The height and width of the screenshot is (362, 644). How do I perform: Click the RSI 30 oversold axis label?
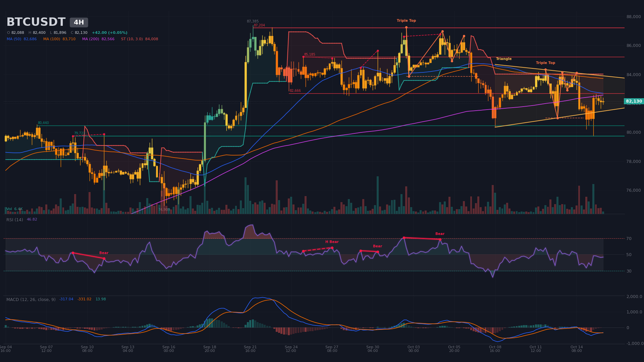pos(629,271)
